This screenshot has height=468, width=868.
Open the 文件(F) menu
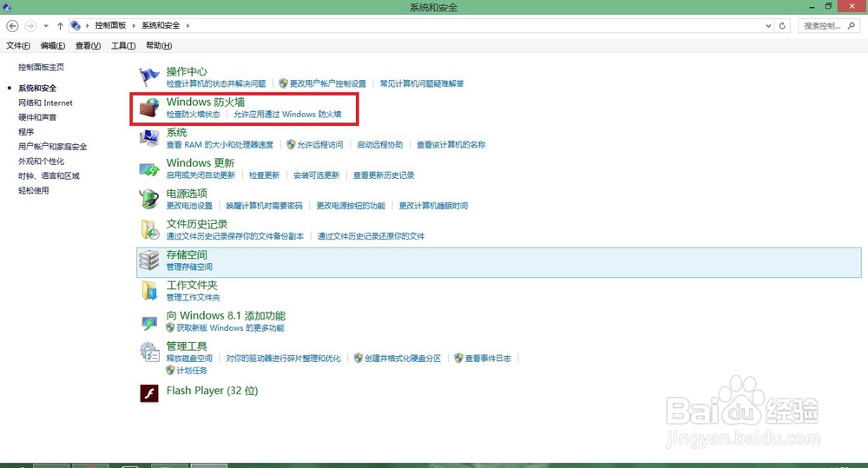click(x=18, y=45)
